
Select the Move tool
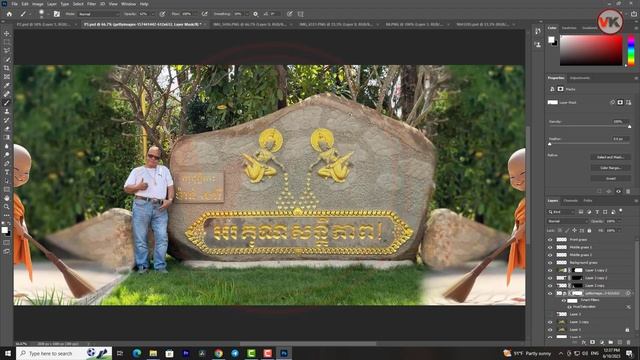7,33
